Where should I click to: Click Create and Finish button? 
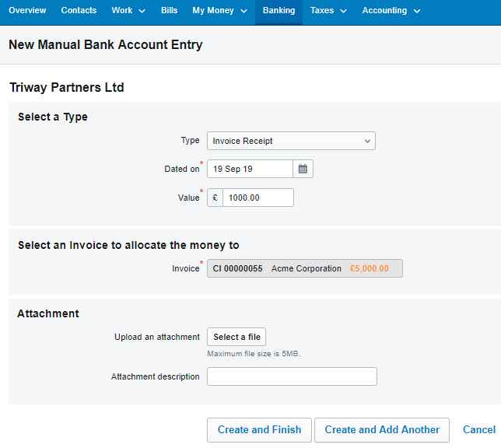pos(259,430)
